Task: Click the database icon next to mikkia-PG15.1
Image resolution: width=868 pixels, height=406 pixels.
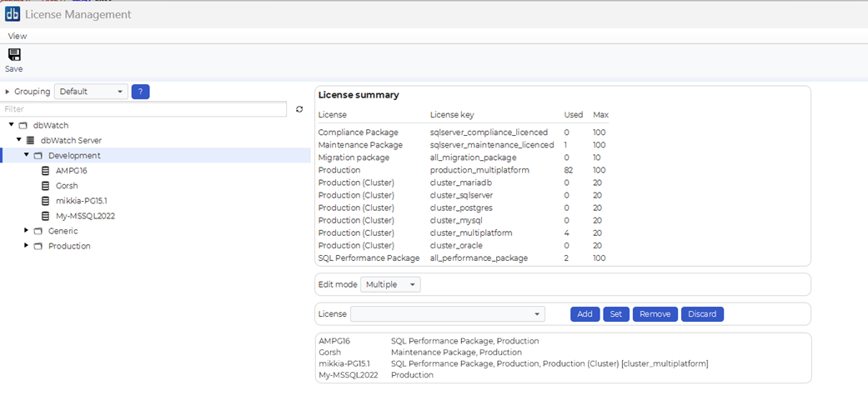Action: [x=45, y=201]
